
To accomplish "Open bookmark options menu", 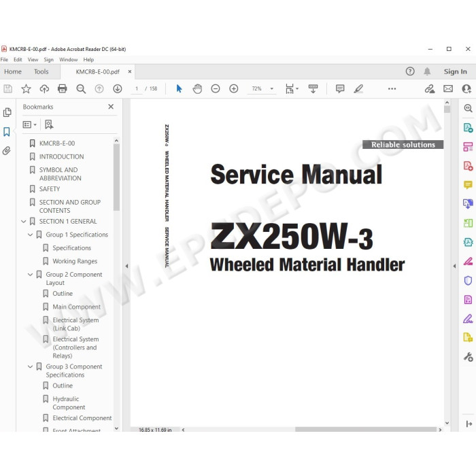I will point(30,124).
